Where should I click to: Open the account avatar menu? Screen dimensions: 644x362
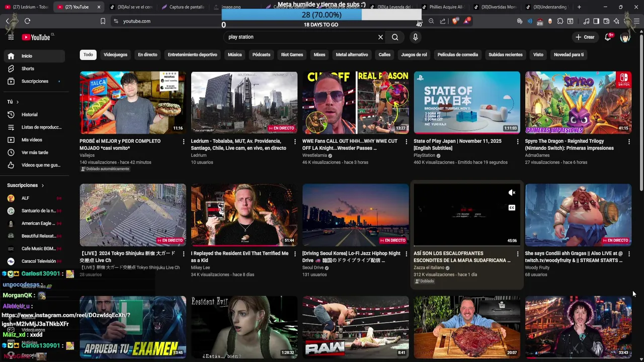[625, 37]
